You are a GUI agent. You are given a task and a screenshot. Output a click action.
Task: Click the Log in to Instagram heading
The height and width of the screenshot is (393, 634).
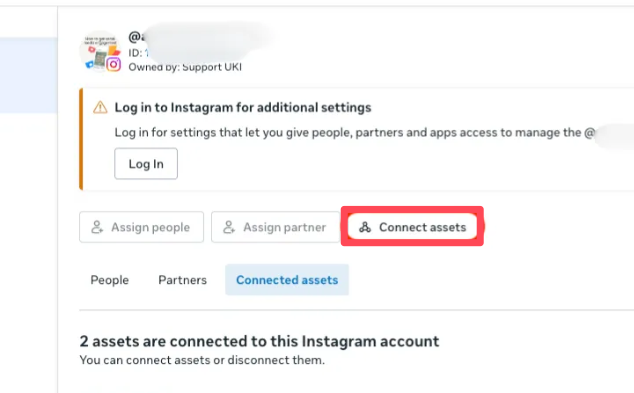pos(243,108)
